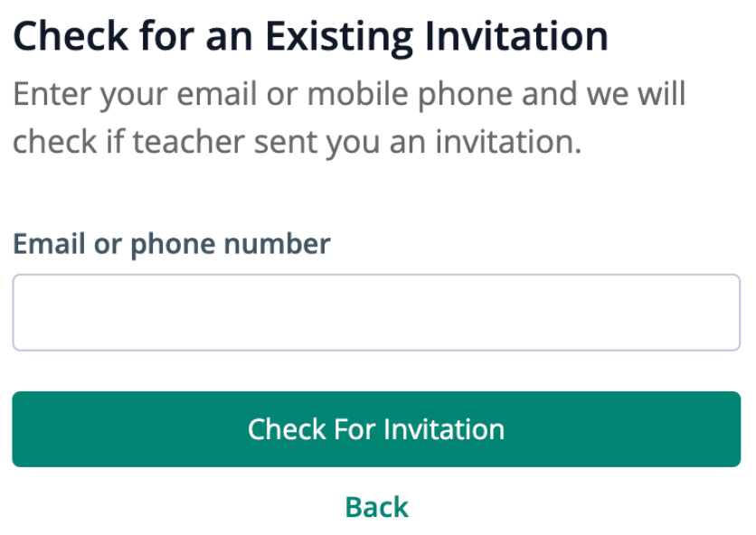
Task: Click the Back link under the green button
Action: pyautogui.click(x=376, y=507)
